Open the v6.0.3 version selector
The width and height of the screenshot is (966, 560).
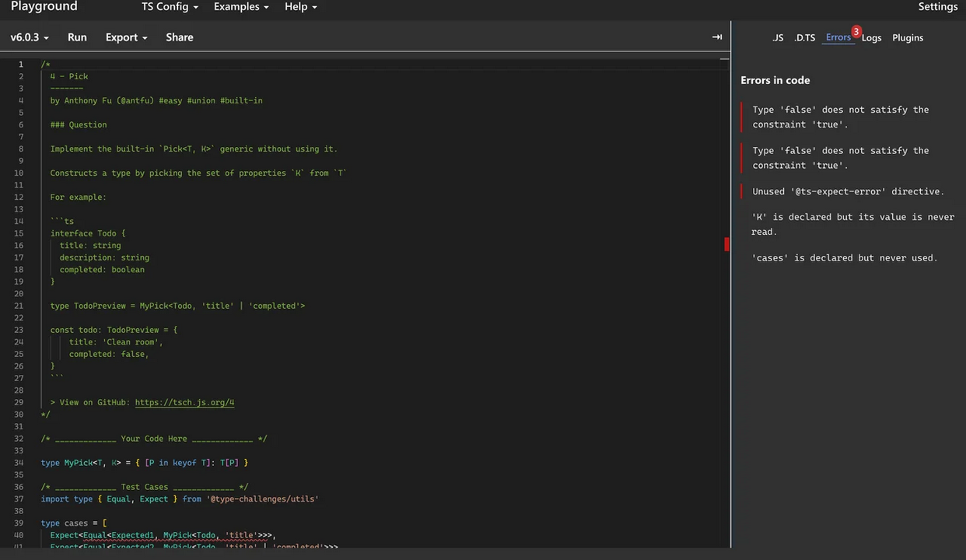point(30,37)
